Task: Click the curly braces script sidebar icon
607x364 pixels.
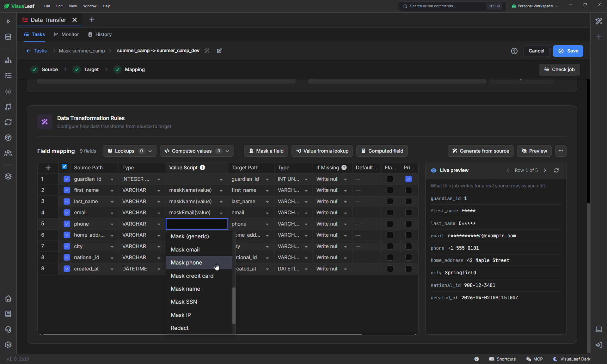Action: point(8,91)
